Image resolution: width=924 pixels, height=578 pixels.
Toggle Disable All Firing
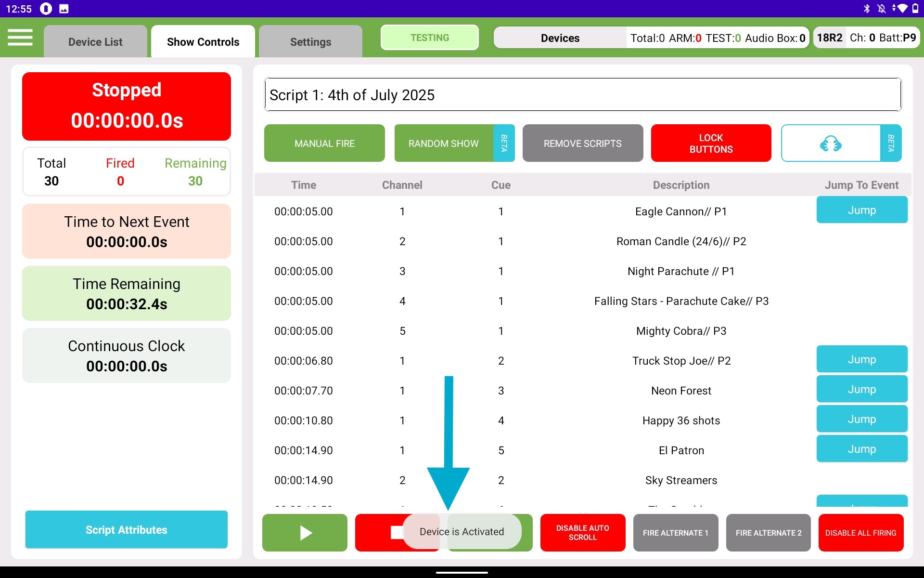pyautogui.click(x=860, y=533)
